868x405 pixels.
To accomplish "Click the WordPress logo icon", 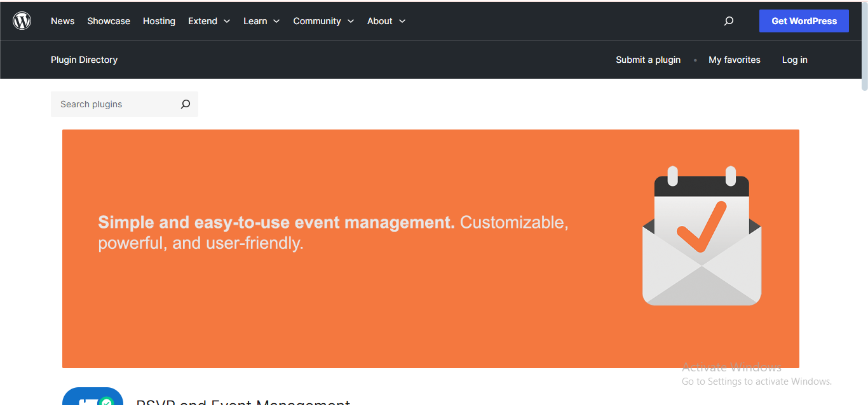I will 22,20.
